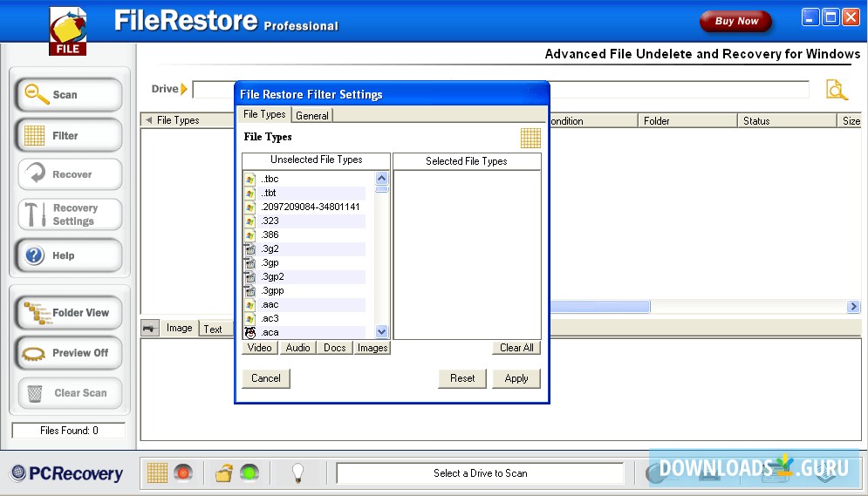The width and height of the screenshot is (868, 496).
Task: Click the Scan button in sidebar
Action: tap(69, 94)
